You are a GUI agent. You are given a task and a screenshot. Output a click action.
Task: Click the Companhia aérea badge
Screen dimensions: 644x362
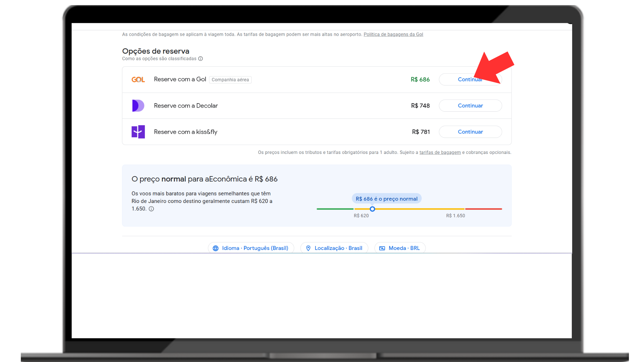230,80
